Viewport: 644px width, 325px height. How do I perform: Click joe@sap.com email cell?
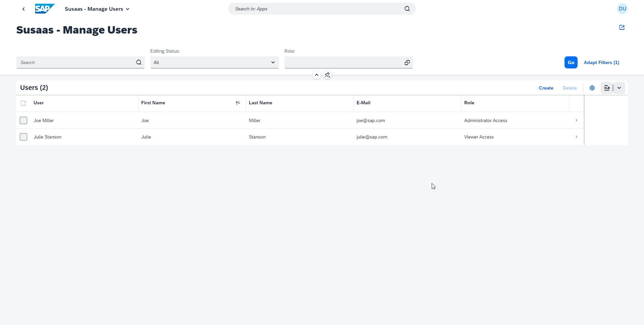(x=371, y=120)
